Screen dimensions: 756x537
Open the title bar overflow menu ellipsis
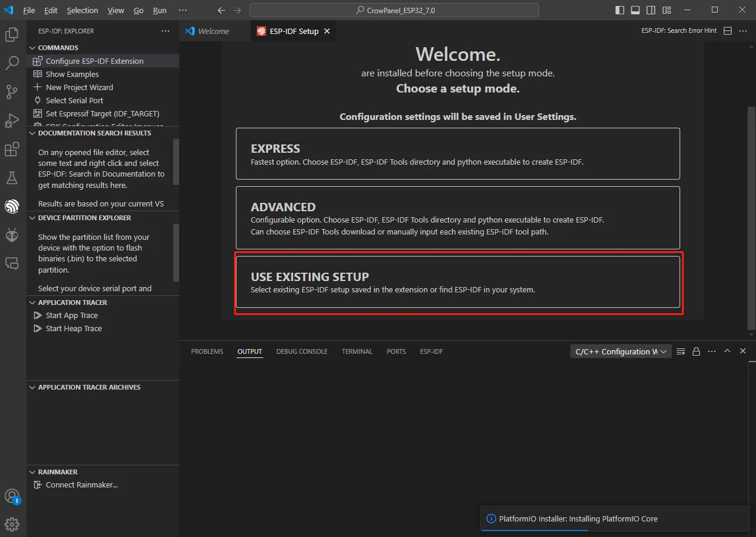pyautogui.click(x=183, y=10)
